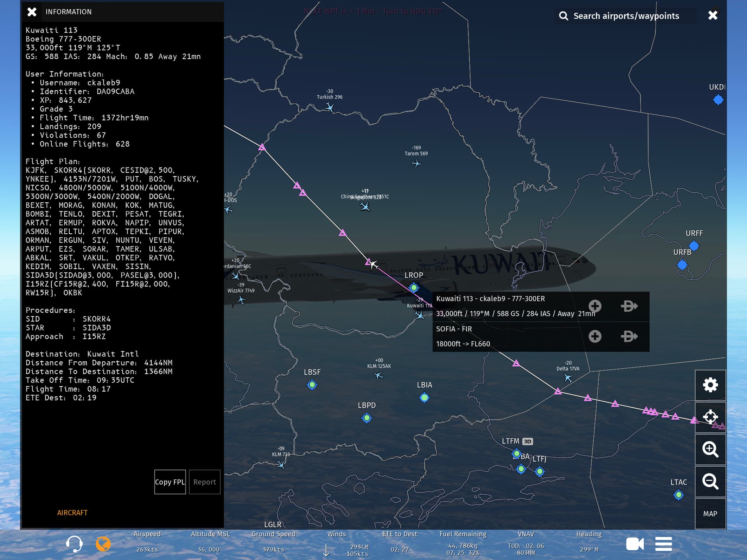Click fly-to icon for SOFIA FIR
Image resolution: width=747 pixels, height=560 pixels.
coord(629,336)
